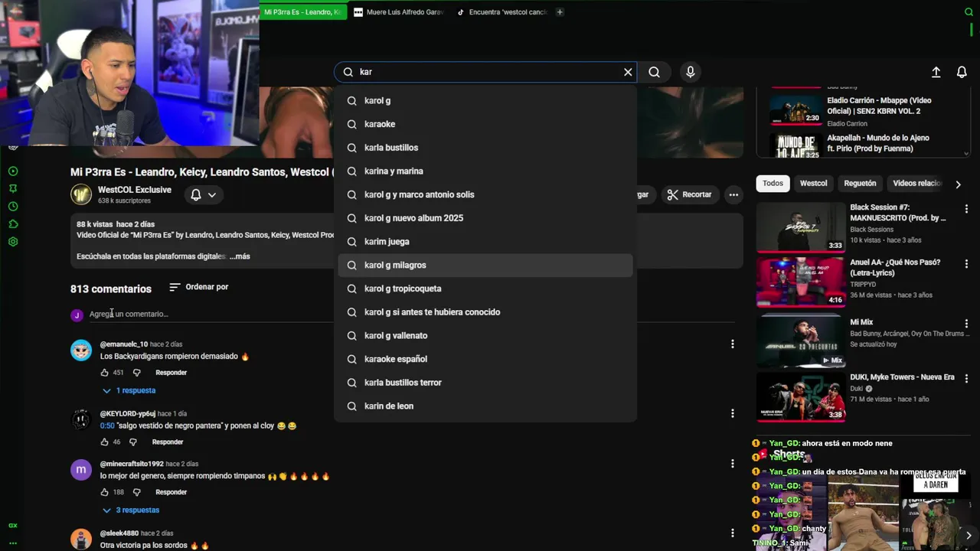
Task: Choose the 'karol g tropicoqueta' suggestion
Action: click(x=485, y=289)
